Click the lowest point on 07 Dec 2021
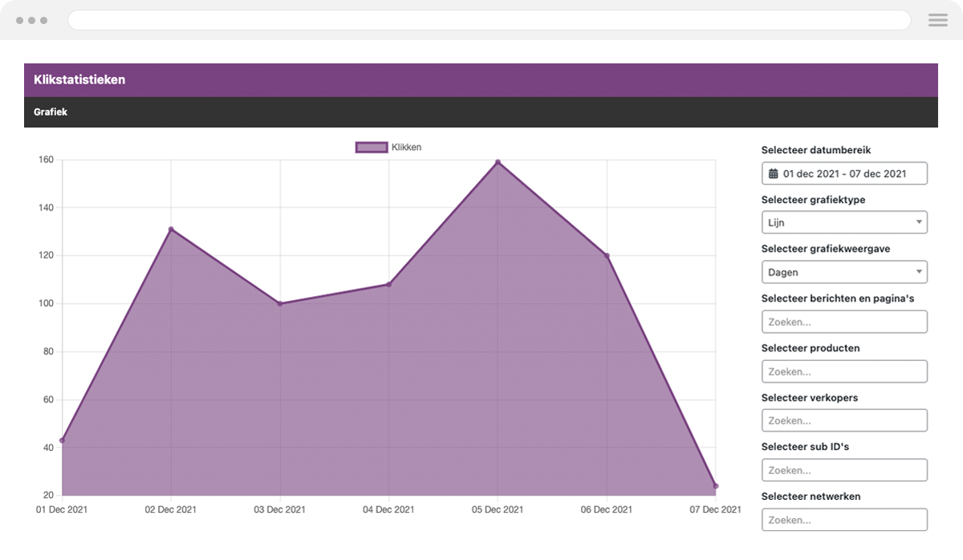The width and height of the screenshot is (963, 560). coord(715,485)
